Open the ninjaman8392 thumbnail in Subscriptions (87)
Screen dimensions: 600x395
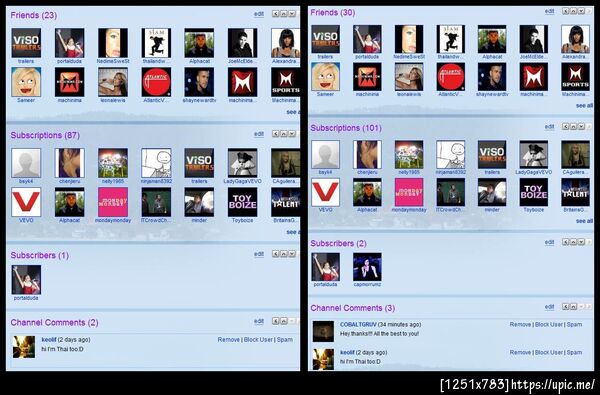(x=156, y=163)
